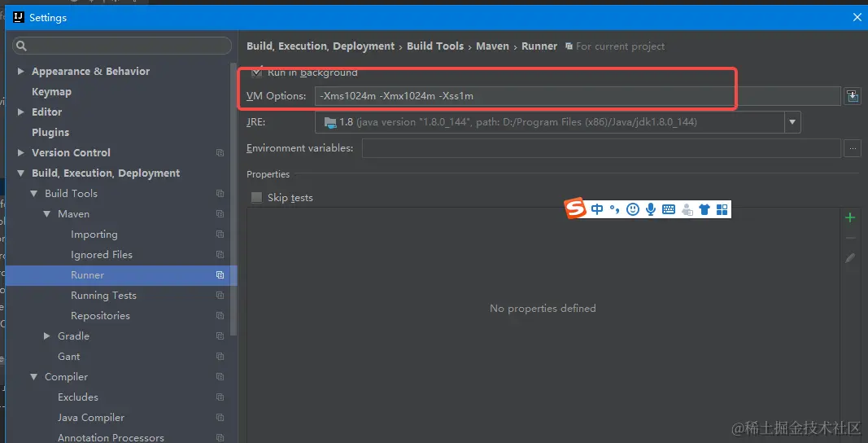
Task: Expand the Gradle node arrow
Action: (x=47, y=336)
